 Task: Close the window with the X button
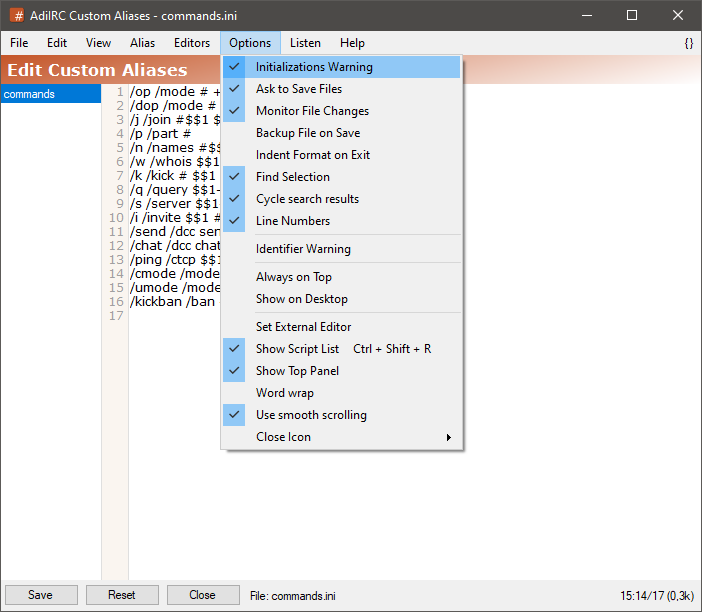(678, 16)
